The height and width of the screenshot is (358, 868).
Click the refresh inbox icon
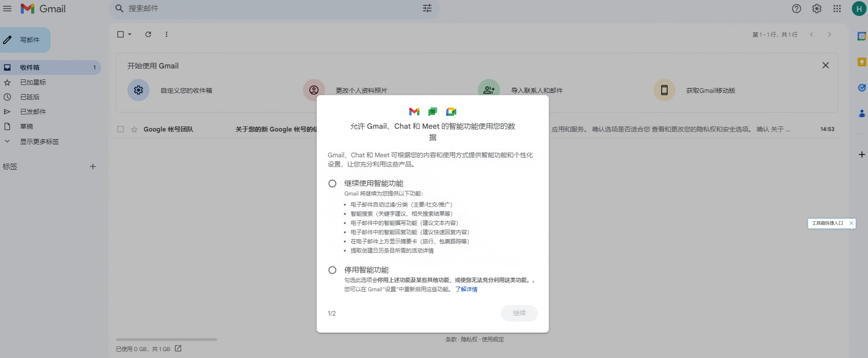click(x=148, y=34)
